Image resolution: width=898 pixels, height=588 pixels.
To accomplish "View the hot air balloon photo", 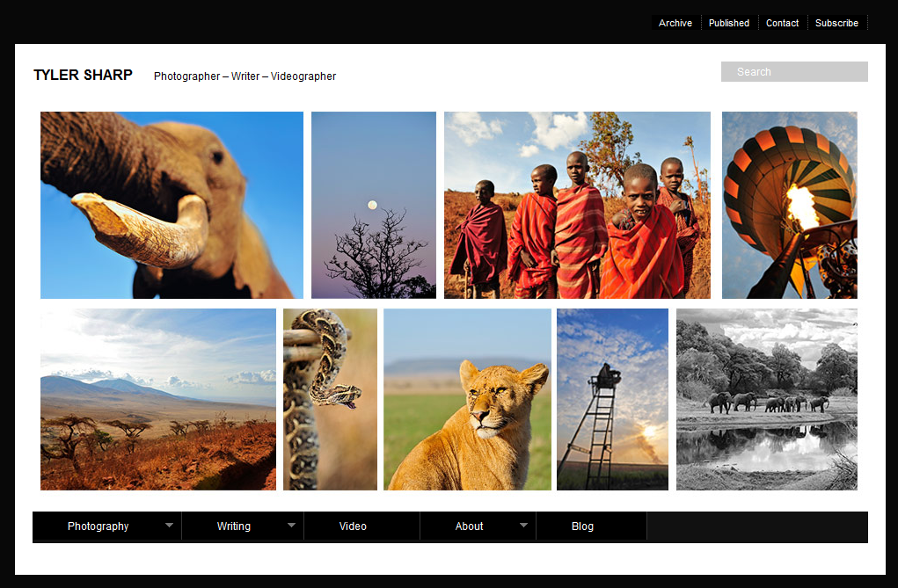I will pyautogui.click(x=790, y=205).
